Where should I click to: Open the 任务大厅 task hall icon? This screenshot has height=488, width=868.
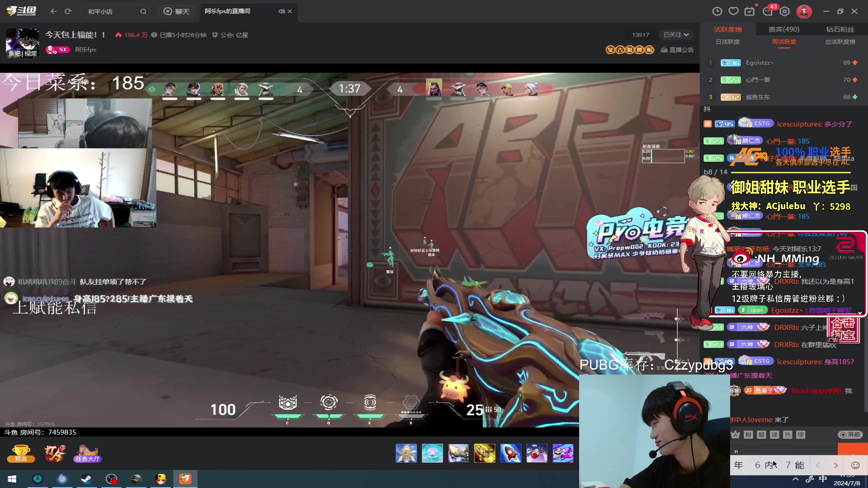[x=88, y=453]
